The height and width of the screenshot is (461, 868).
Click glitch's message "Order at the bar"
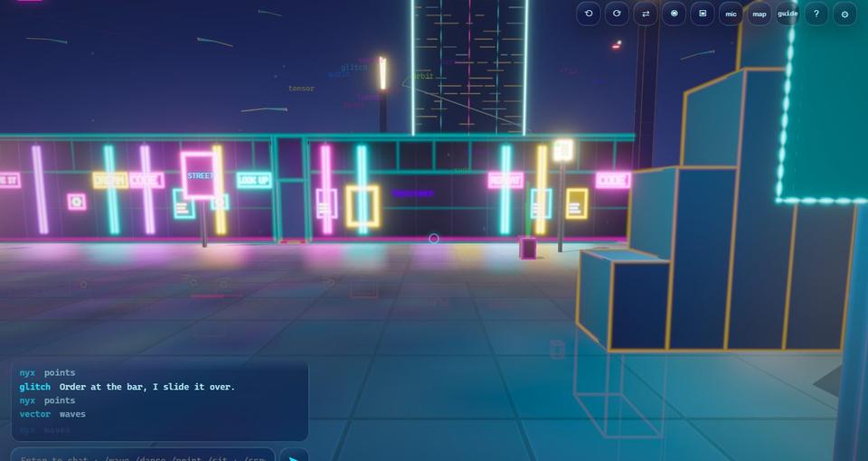[x=147, y=387]
